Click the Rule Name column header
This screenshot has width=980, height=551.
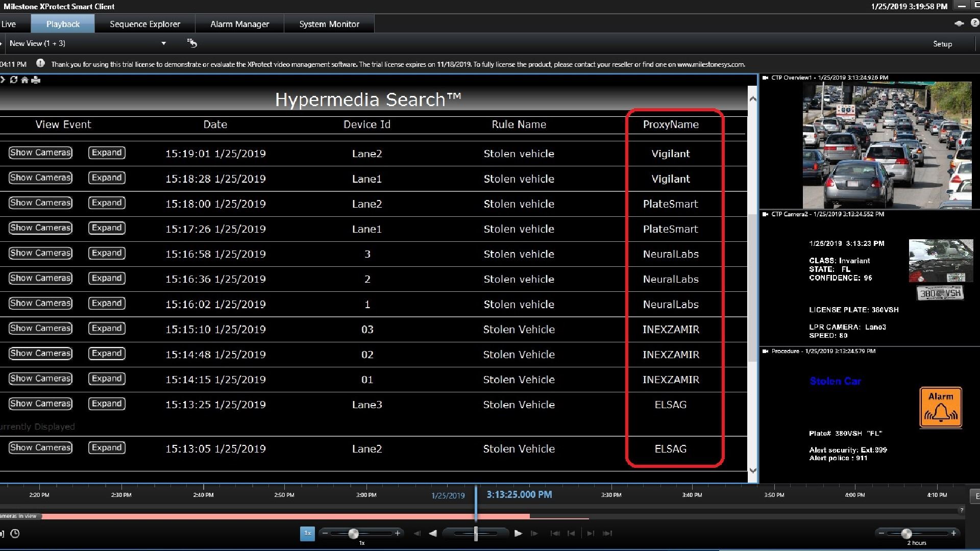pos(519,124)
